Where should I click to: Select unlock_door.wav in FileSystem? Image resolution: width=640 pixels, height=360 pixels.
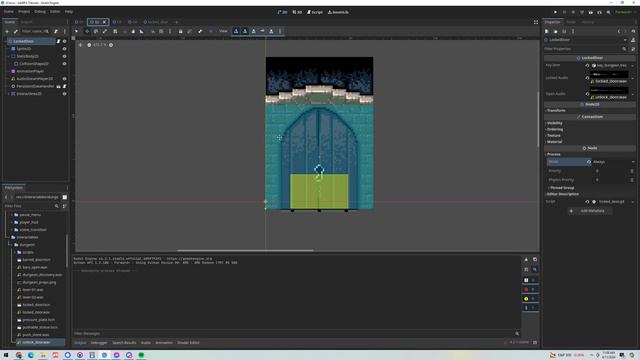pyautogui.click(x=36, y=342)
